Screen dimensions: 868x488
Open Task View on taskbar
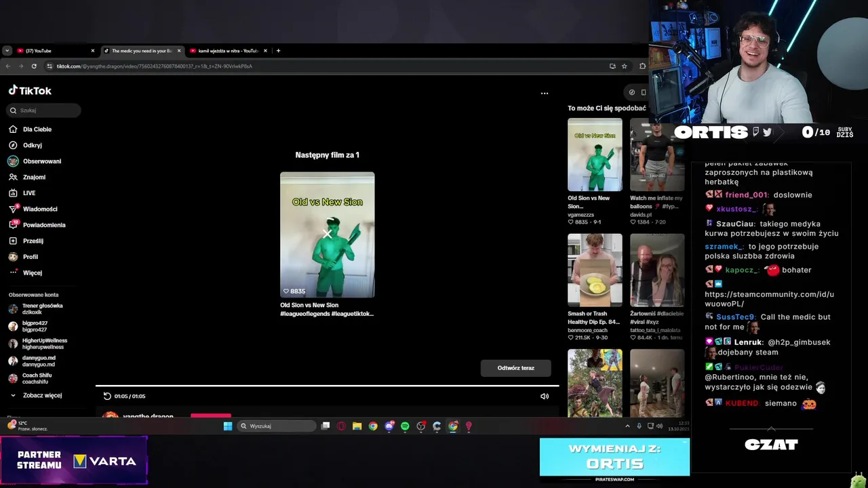(325, 426)
